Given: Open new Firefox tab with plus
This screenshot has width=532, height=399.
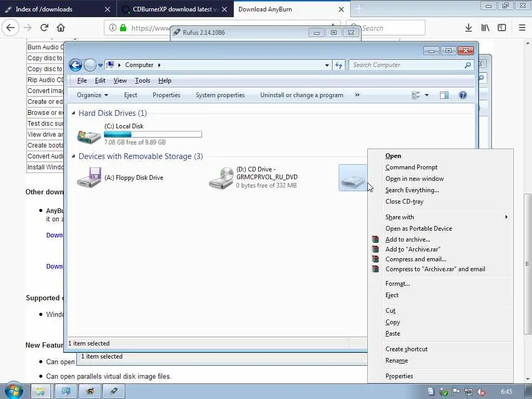Looking at the screenshot, I should (358, 9).
